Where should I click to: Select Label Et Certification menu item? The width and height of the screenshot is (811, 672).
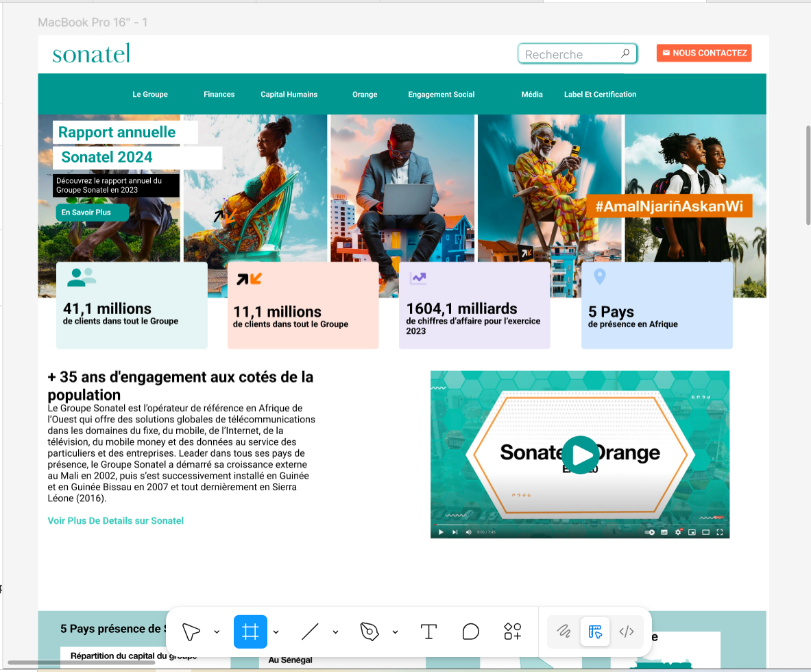click(x=600, y=94)
